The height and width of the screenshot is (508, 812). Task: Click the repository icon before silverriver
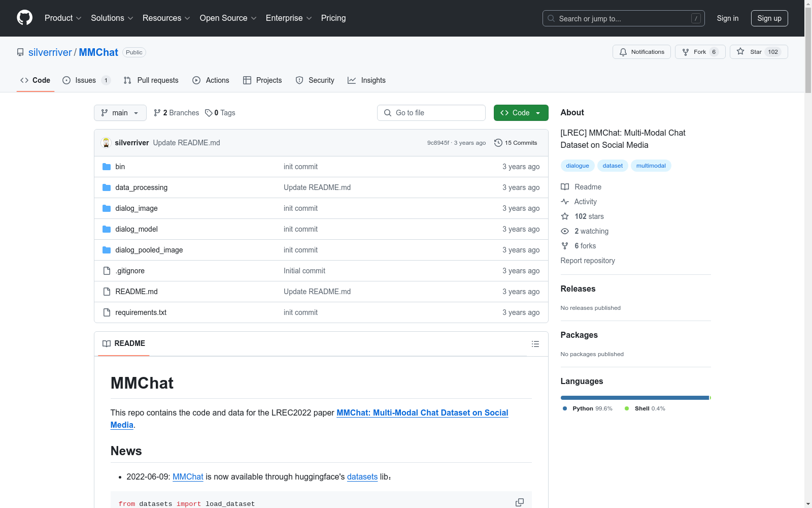(20, 52)
